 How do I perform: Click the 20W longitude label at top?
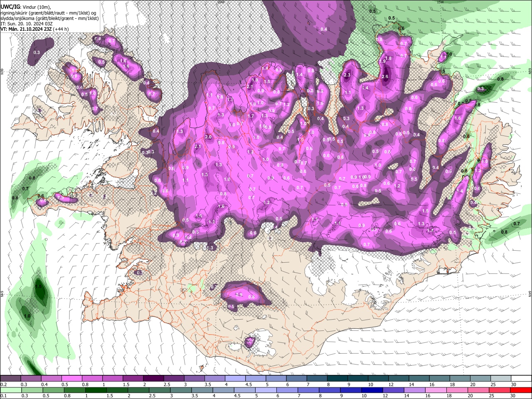221,2
